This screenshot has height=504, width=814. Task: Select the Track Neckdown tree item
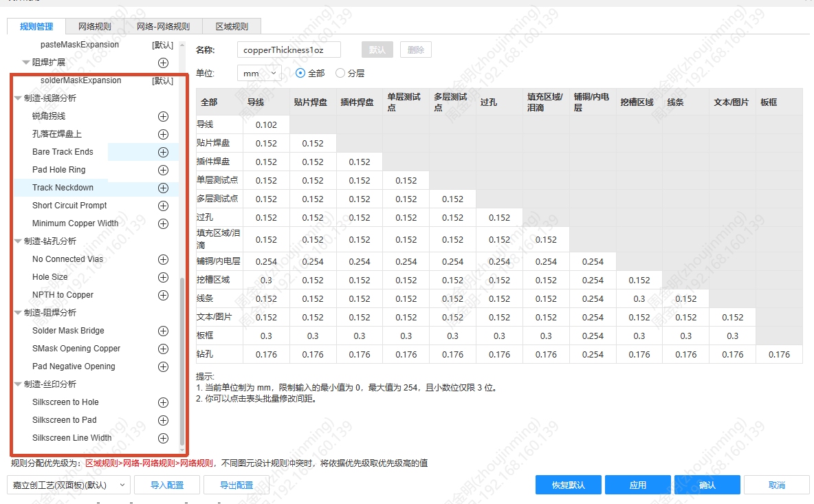63,188
